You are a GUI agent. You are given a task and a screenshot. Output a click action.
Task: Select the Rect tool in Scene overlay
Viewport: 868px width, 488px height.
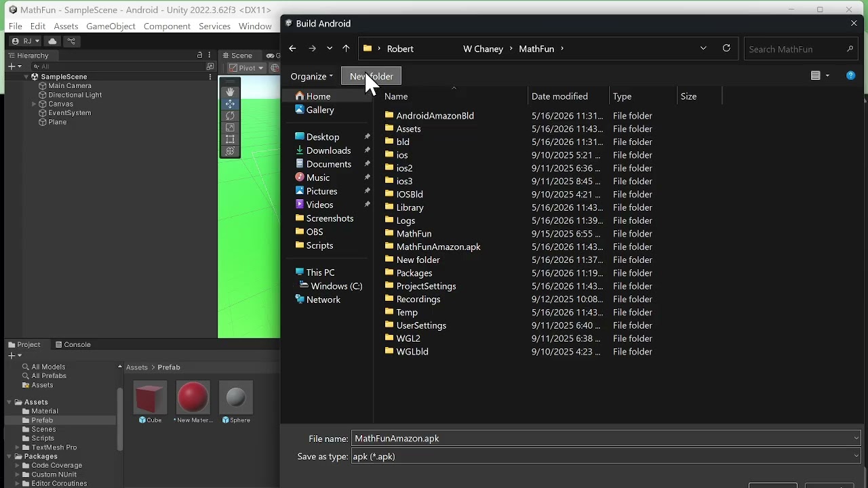(231, 140)
